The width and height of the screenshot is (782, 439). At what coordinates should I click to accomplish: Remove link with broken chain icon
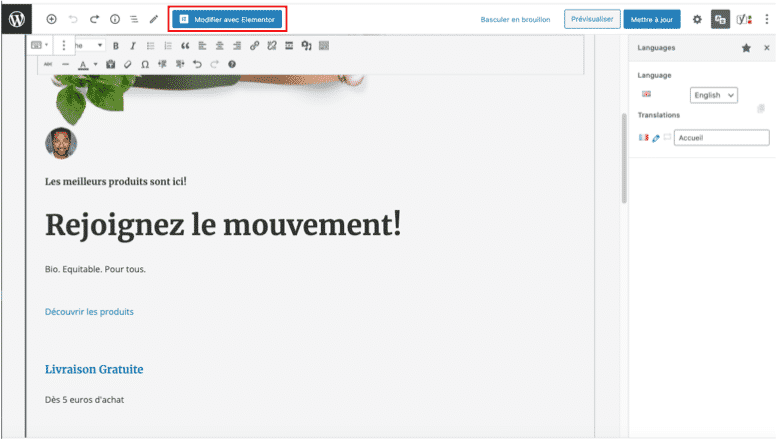pyautogui.click(x=272, y=46)
